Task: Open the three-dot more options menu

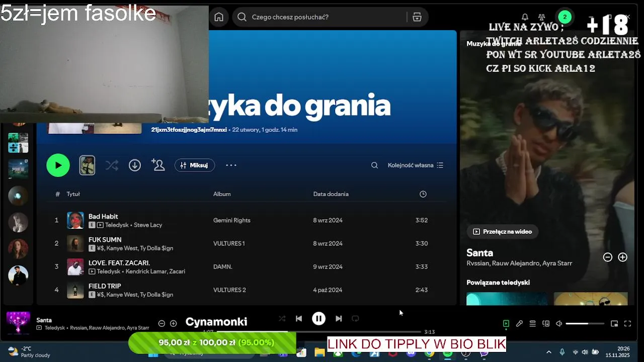Action: 231,165
